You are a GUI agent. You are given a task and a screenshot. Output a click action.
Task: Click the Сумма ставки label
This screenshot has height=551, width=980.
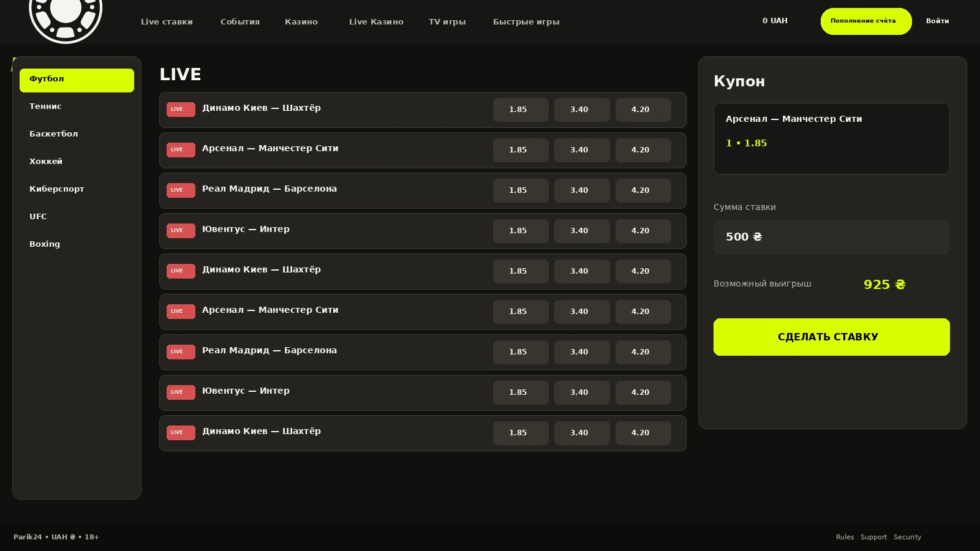(x=745, y=207)
